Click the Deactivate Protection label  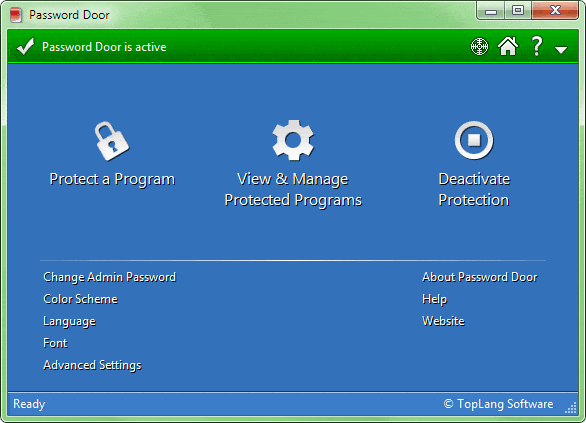tap(474, 189)
